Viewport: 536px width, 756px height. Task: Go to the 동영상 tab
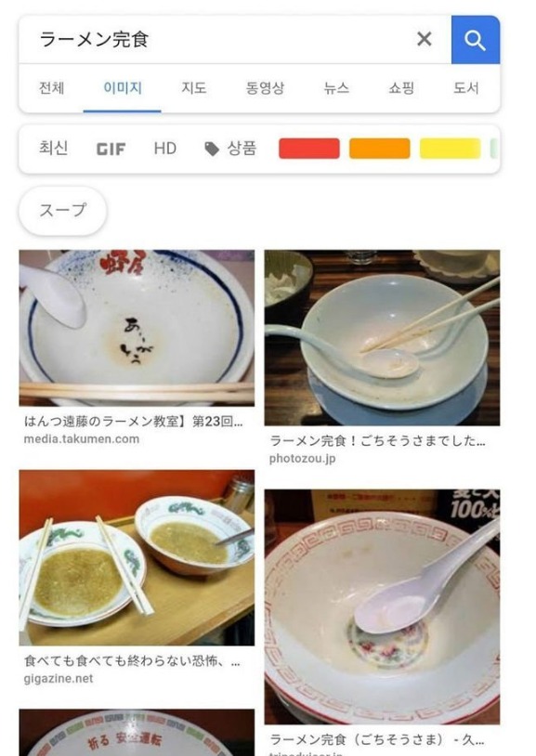click(x=265, y=87)
